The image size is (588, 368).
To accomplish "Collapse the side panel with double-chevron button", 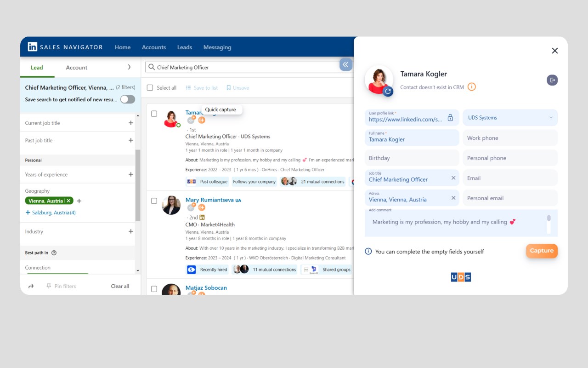I will 346,64.
